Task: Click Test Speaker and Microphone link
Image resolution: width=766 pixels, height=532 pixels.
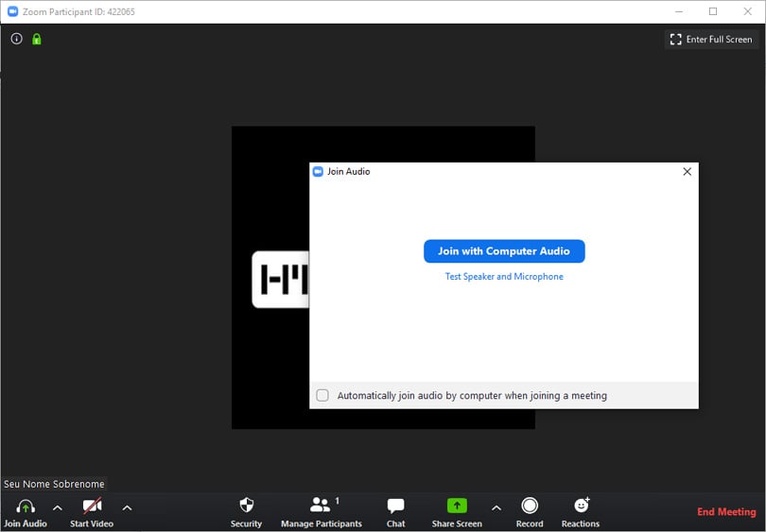Action: 504,276
